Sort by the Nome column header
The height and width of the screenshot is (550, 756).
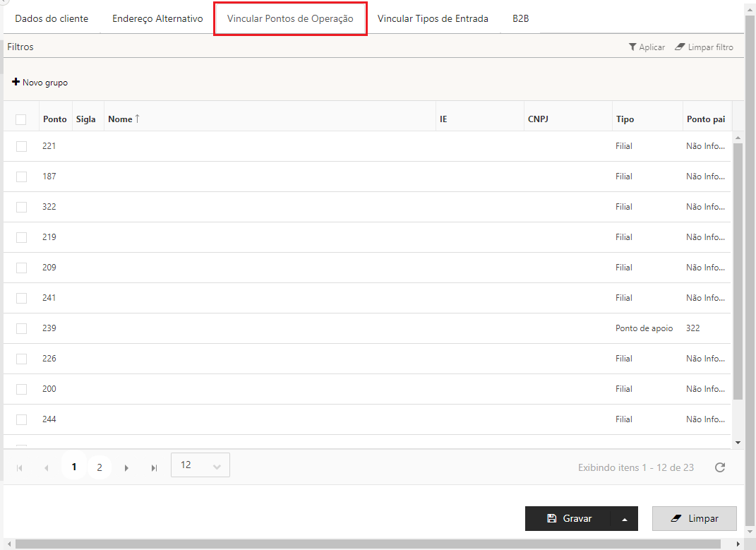point(121,119)
